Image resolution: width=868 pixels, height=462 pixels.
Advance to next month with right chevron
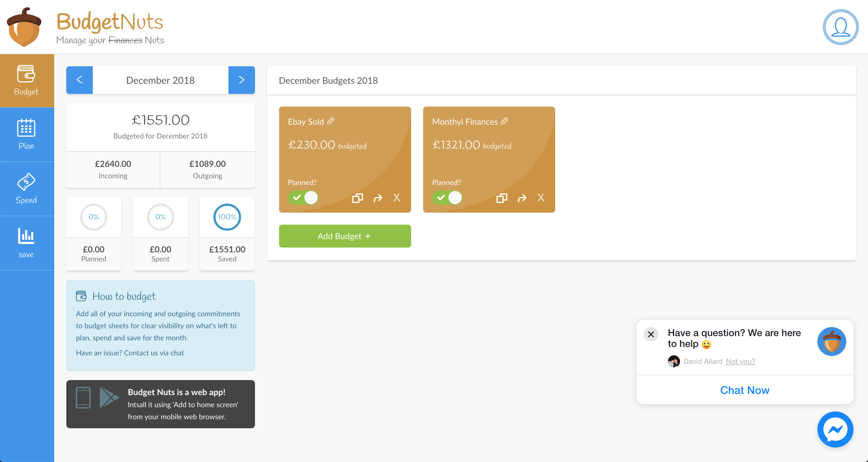(241, 80)
